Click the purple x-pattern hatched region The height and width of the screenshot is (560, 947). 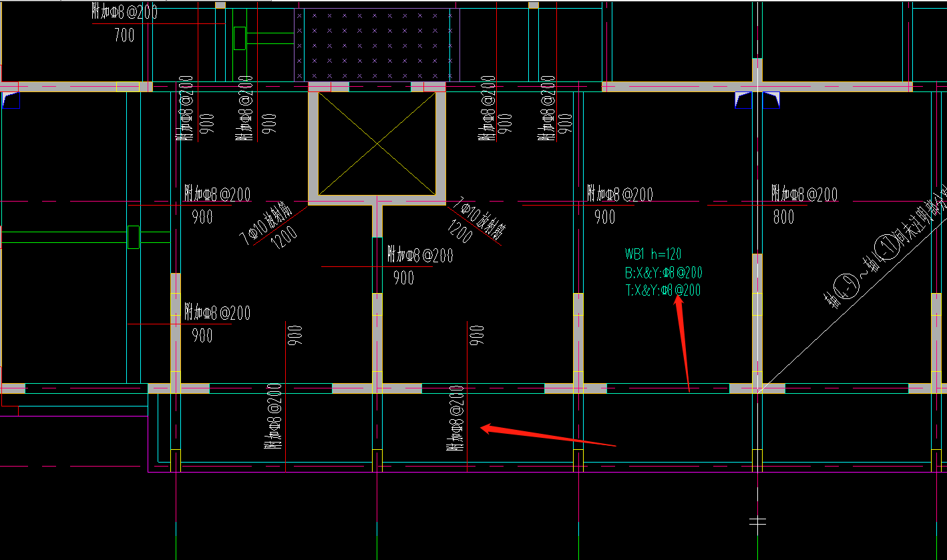tap(377, 45)
